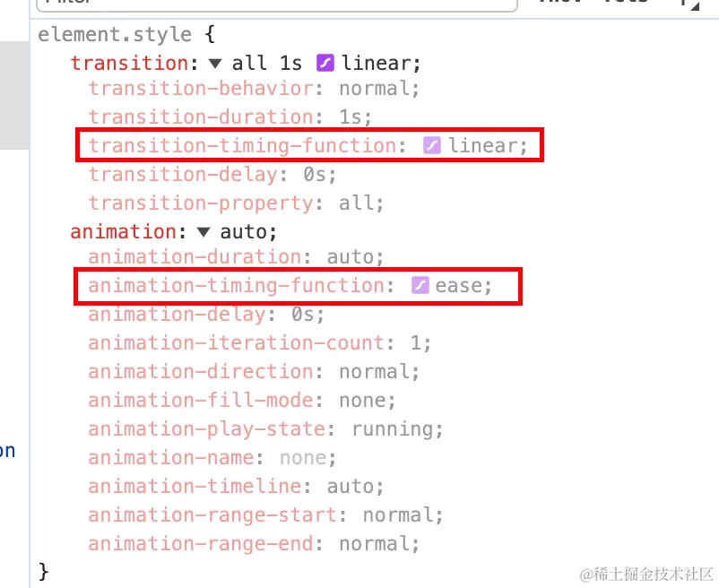
Task: Collapse the transition shorthand triangle
Action: click(x=215, y=64)
